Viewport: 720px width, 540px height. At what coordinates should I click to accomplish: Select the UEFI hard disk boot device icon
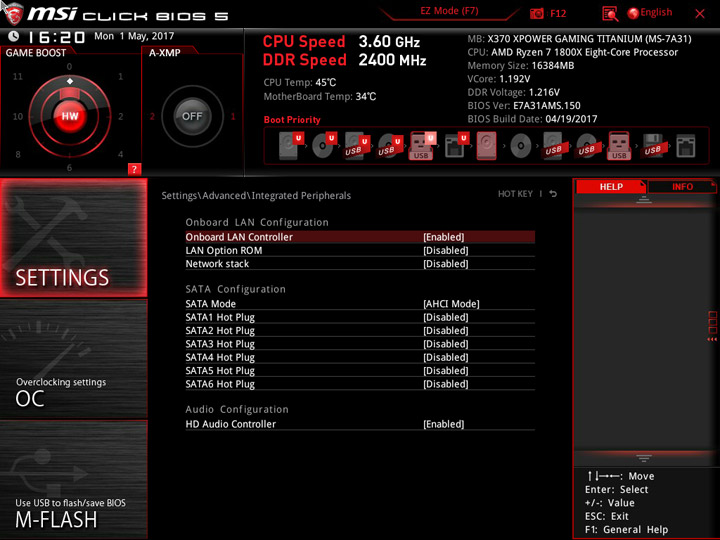point(291,146)
